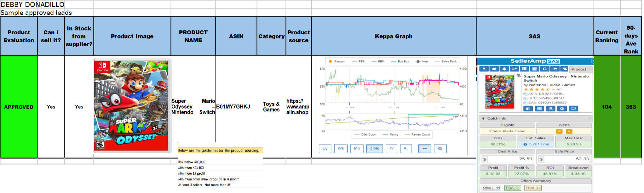Toggle the horizontal arrows range button on Keepa
This screenshot has height=193, width=644.
425,149
